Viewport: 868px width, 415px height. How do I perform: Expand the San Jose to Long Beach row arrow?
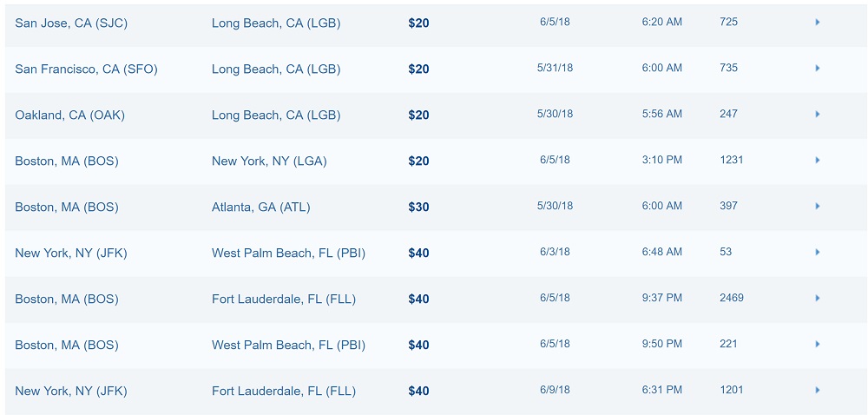[x=818, y=23]
